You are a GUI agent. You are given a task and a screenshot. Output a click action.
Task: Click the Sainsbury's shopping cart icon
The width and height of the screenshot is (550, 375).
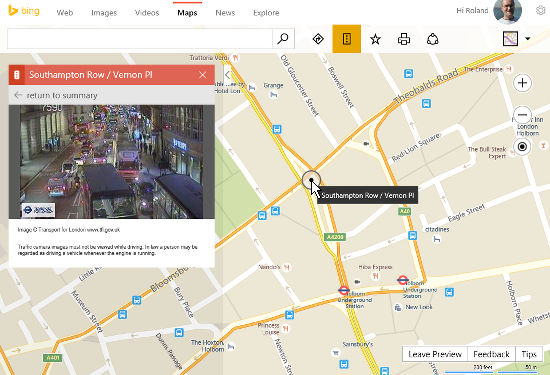(336, 353)
